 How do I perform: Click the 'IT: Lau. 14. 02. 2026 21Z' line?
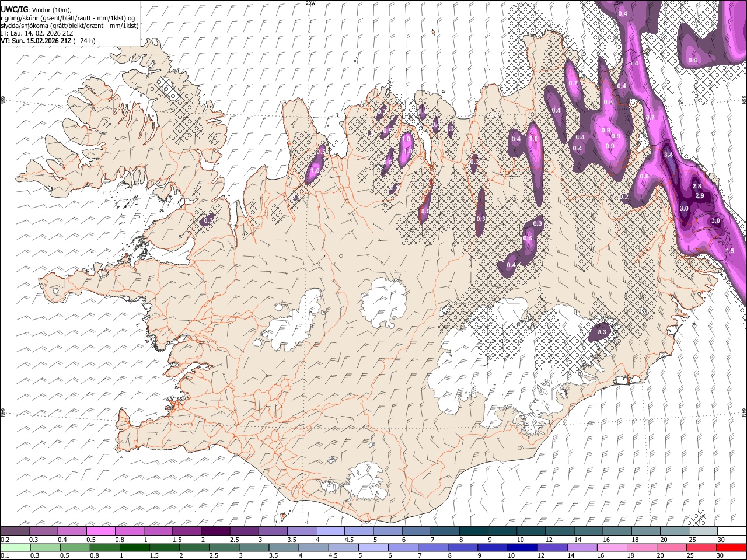pos(37,33)
